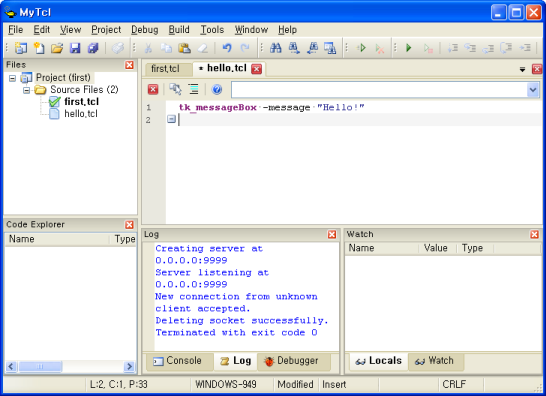Collapse the Source Files (2) folder
This screenshot has width=546, height=396.
[26, 90]
